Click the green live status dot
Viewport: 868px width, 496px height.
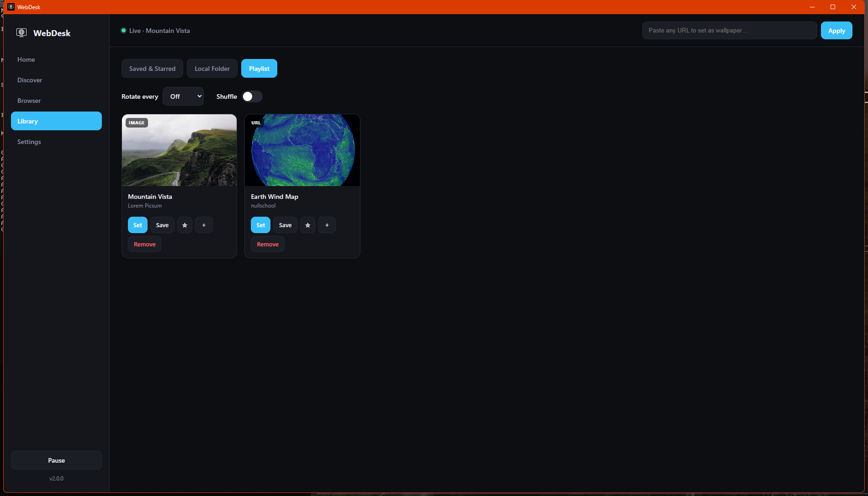[123, 31]
